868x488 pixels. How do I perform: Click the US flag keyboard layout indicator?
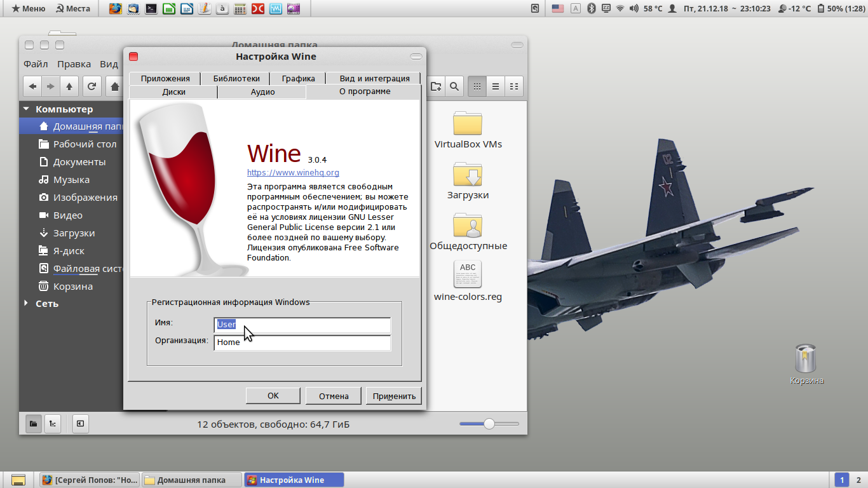558,9
